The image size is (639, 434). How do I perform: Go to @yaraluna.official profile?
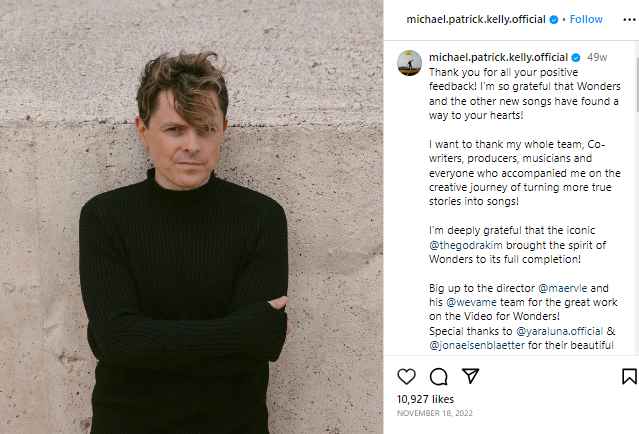pyautogui.click(x=563, y=331)
